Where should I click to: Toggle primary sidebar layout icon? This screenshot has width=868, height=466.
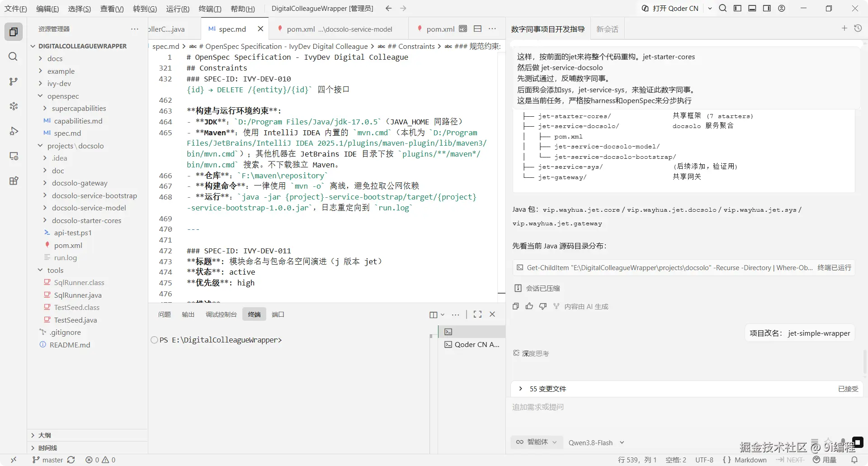(737, 8)
